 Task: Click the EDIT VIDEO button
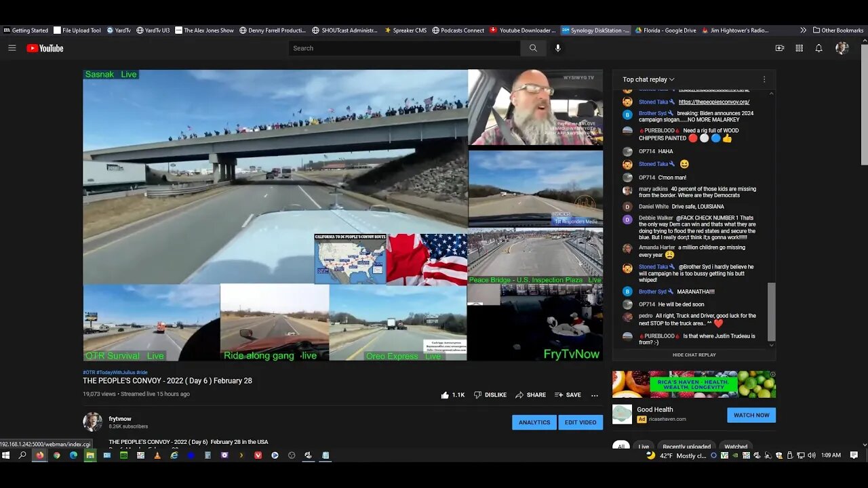coord(580,422)
